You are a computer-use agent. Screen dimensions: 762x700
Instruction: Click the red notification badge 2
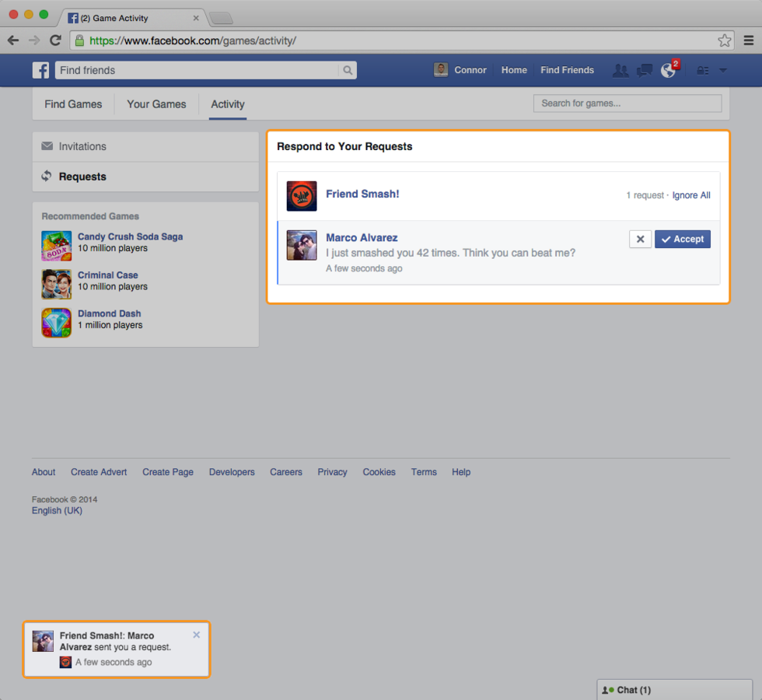[x=676, y=64]
